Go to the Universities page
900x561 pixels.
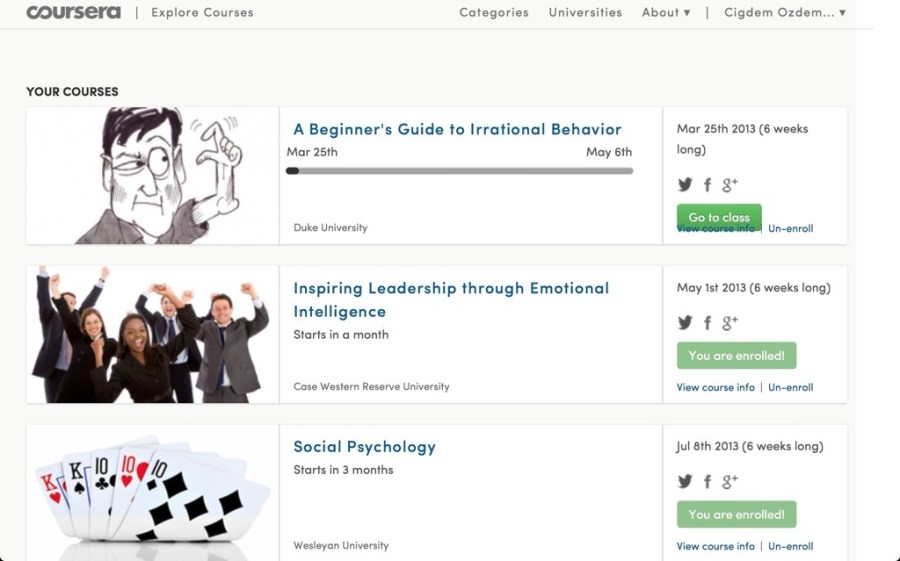pos(585,13)
